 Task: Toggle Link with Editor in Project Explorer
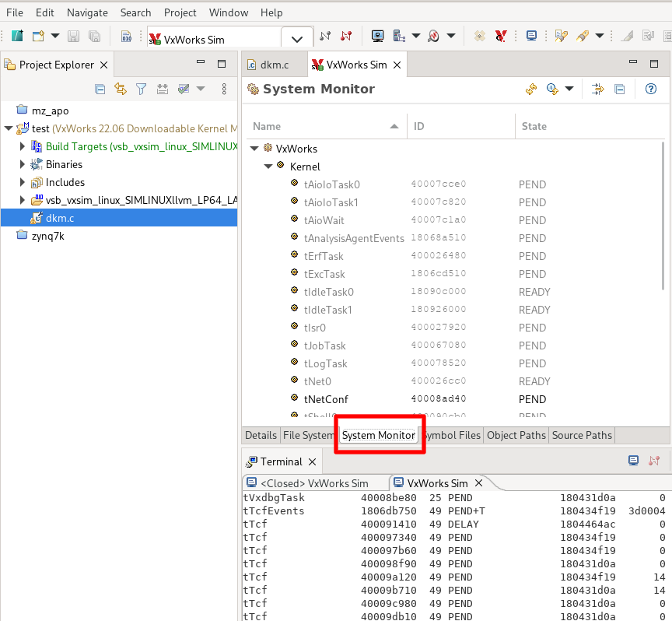tap(121, 89)
